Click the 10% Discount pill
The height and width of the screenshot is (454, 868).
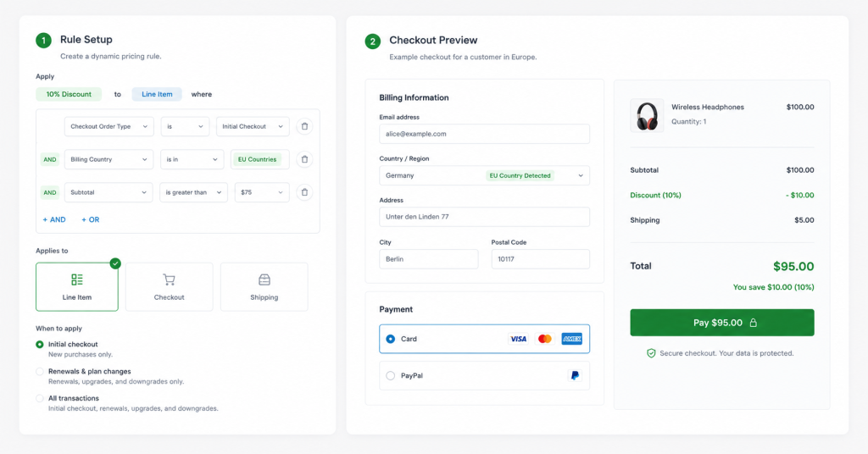point(69,94)
